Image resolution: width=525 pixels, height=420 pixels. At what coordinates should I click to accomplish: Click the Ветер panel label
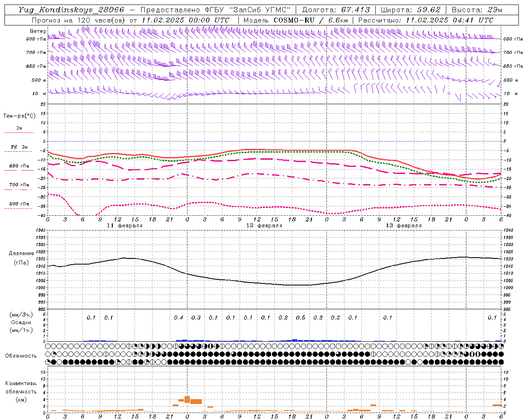[38, 32]
